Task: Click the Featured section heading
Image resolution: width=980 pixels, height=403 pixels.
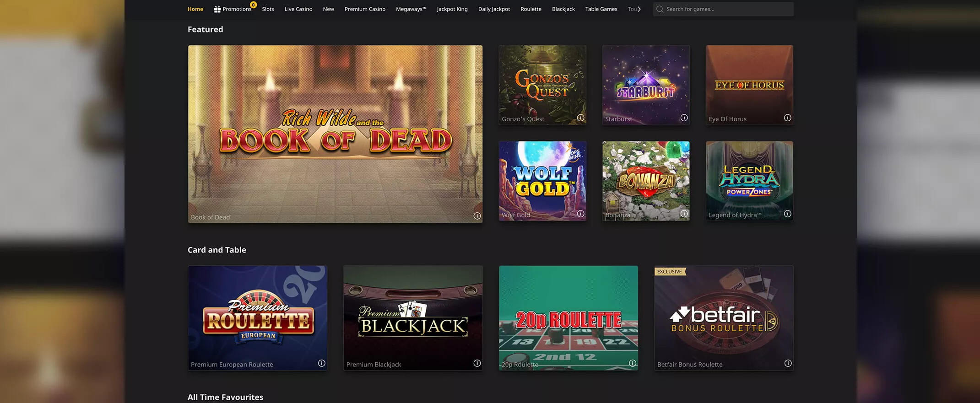Action: coord(205,29)
